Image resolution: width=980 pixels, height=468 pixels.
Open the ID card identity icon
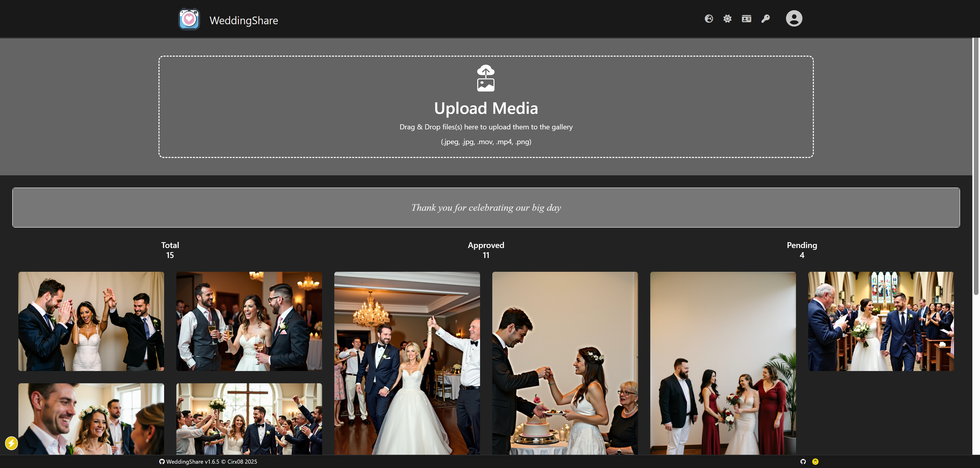pos(746,19)
